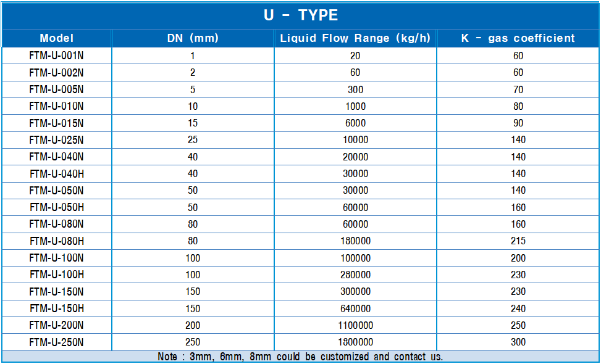Click flow 60000 in FTM-U-050H row

click(x=355, y=207)
